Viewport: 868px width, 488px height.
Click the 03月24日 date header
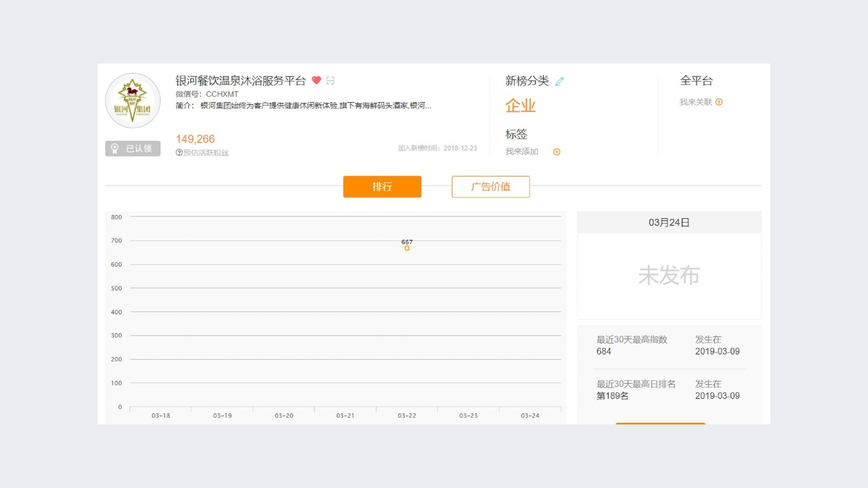669,222
